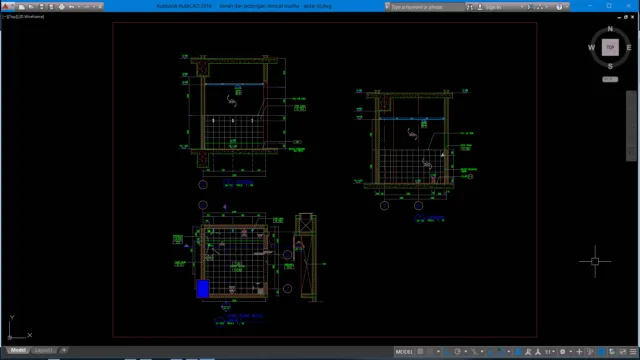Click the TOP face of the ViewCube
Viewport: 640px width, 360px height.
(x=610, y=47)
